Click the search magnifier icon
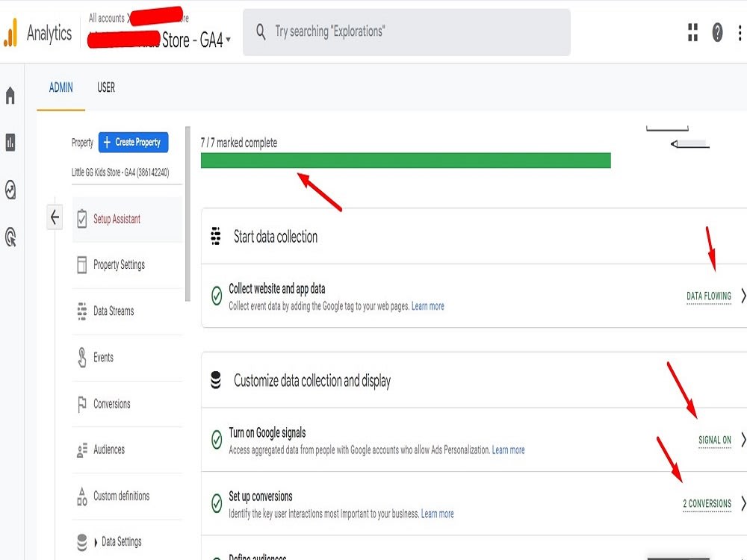 click(x=261, y=32)
